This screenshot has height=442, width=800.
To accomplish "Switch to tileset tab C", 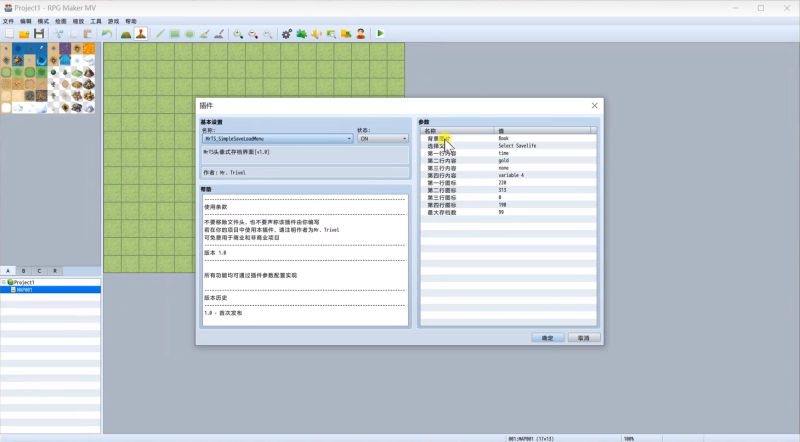I will click(39, 271).
